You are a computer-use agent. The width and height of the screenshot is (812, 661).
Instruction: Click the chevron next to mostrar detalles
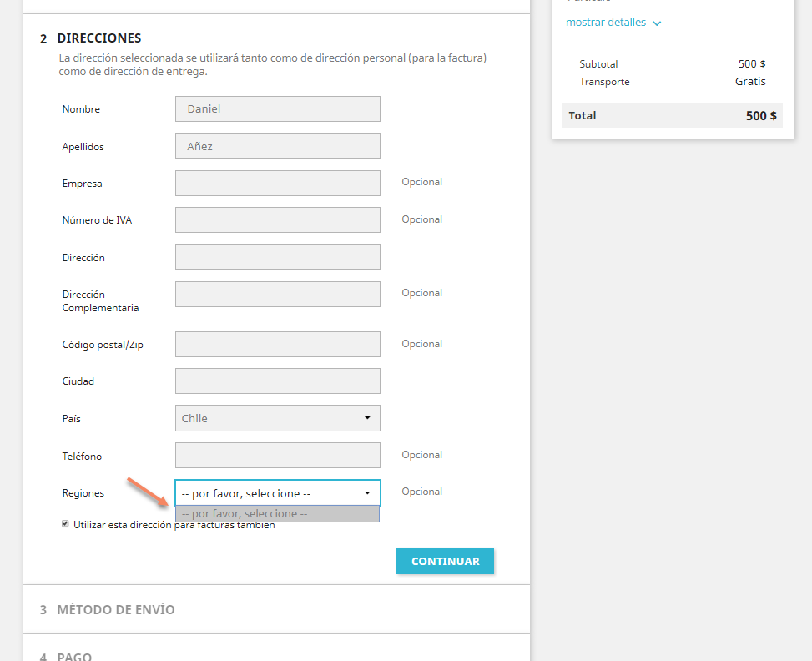point(657,23)
